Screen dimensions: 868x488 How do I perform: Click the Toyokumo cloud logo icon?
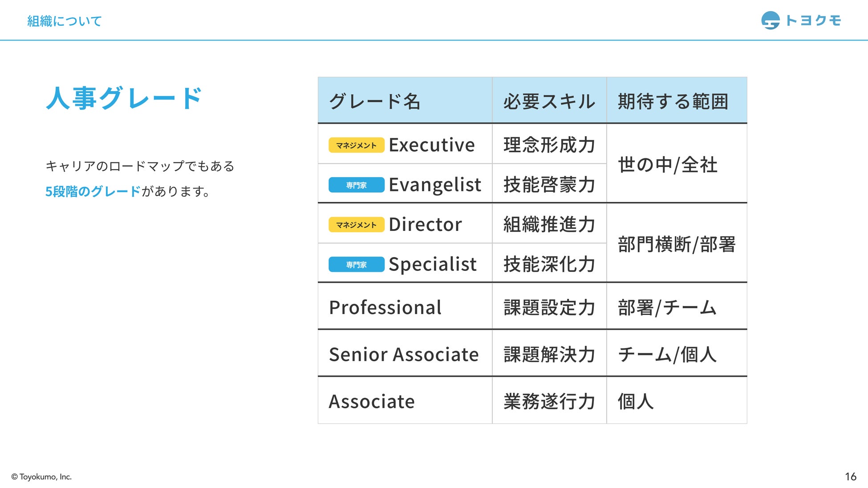coord(770,20)
